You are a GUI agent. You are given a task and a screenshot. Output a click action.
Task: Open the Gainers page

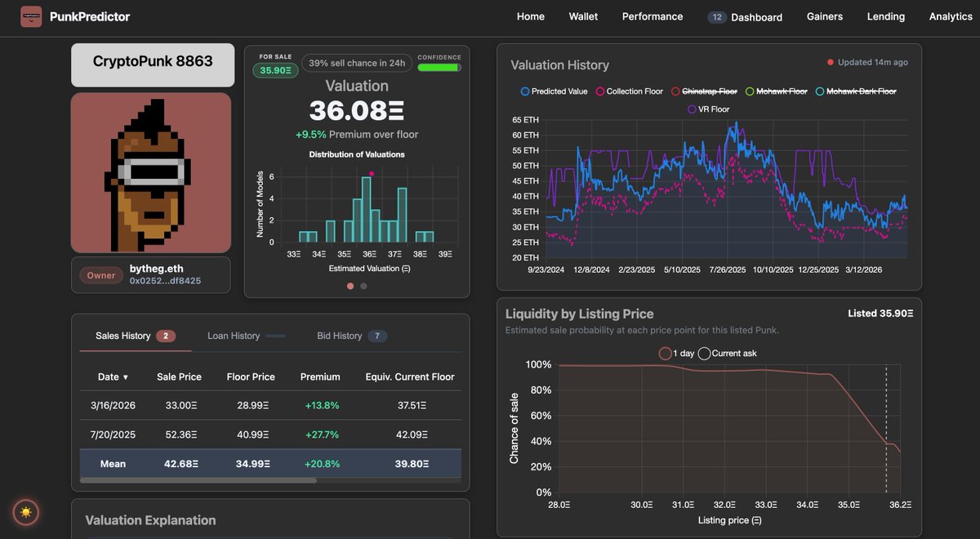click(825, 16)
